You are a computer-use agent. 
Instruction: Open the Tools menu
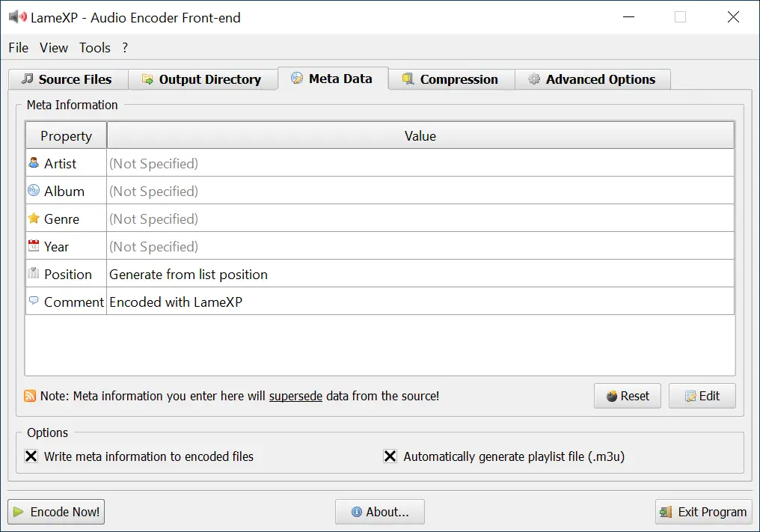(x=95, y=48)
